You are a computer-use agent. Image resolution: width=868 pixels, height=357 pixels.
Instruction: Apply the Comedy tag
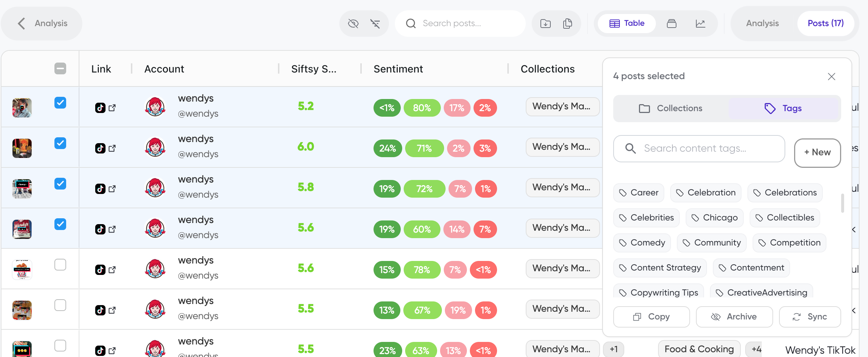click(x=642, y=243)
